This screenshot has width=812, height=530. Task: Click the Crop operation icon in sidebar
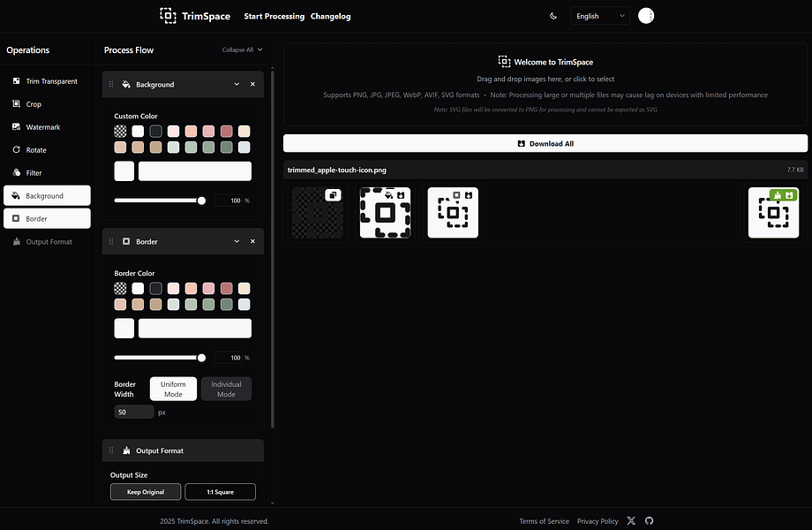tap(16, 103)
